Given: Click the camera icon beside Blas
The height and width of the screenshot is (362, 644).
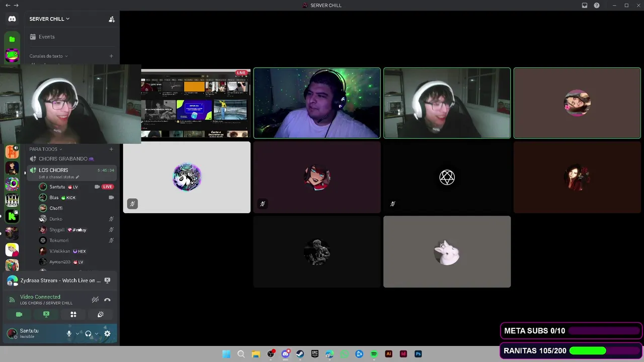Looking at the screenshot, I should (x=111, y=198).
